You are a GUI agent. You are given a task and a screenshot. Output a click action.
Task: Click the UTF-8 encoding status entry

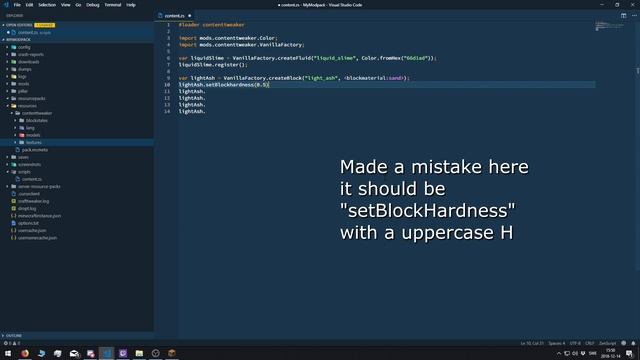[x=575, y=343]
